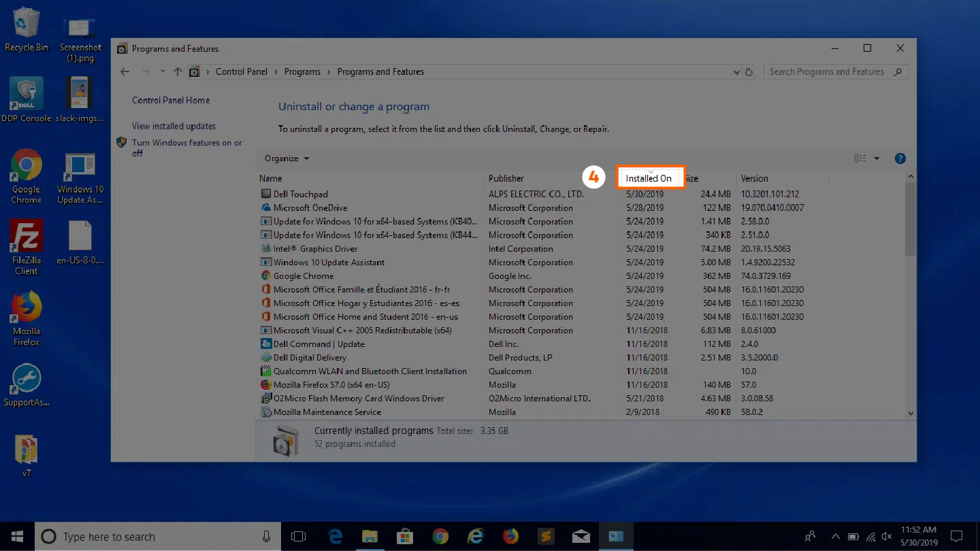Click the taskbar clock and date
This screenshot has height=551, width=980.
tap(919, 537)
